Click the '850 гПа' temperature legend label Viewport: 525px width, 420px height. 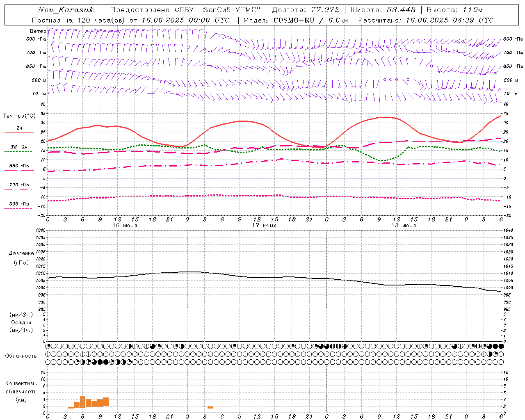point(19,166)
